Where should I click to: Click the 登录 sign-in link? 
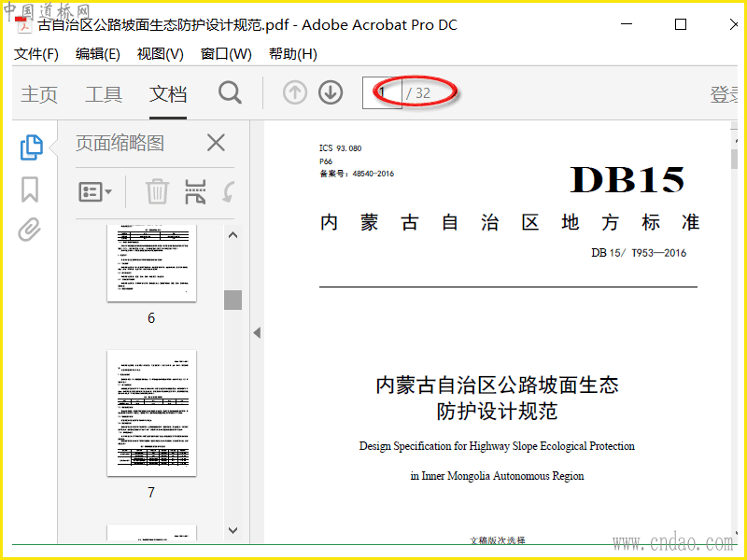724,94
